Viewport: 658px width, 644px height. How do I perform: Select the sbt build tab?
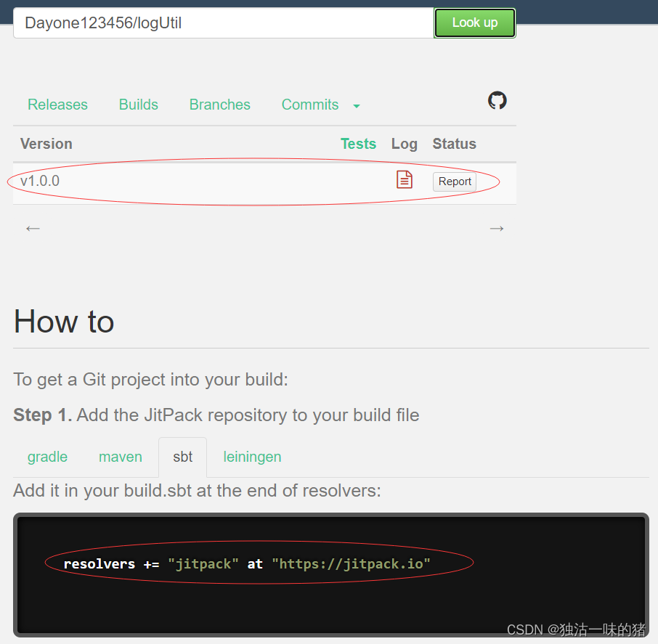tap(182, 457)
